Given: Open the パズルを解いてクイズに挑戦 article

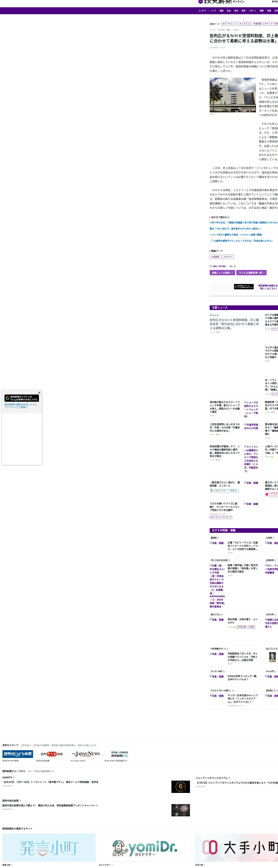Looking at the screenshot, I should [225, 507].
